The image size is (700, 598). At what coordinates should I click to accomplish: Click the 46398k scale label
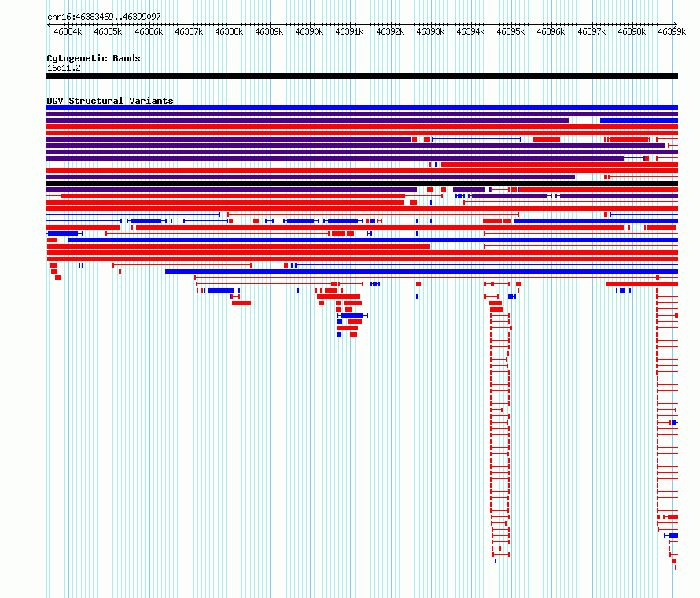click(x=632, y=31)
